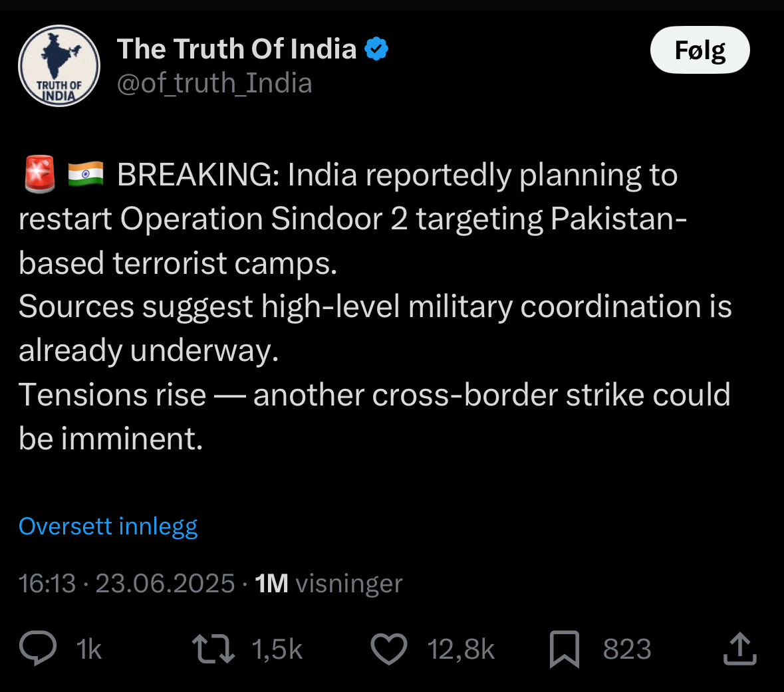The image size is (784, 692).
Task: View the 16:13 · 23.06.2025 timestamp
Action: tap(126, 584)
